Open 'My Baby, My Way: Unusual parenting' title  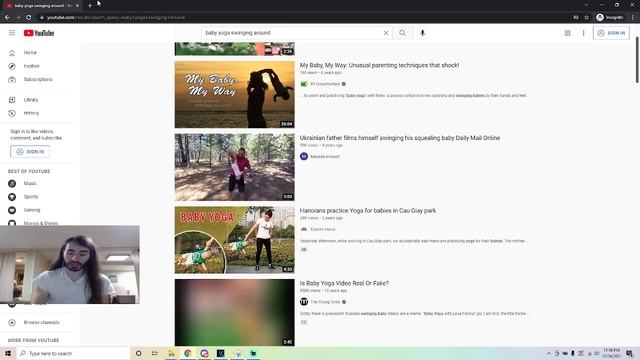[x=379, y=65]
